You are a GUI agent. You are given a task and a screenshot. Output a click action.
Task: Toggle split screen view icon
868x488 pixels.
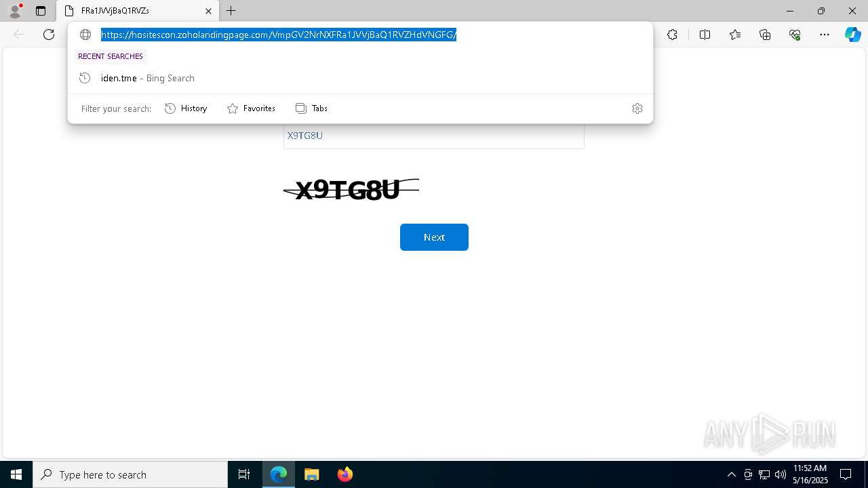705,35
